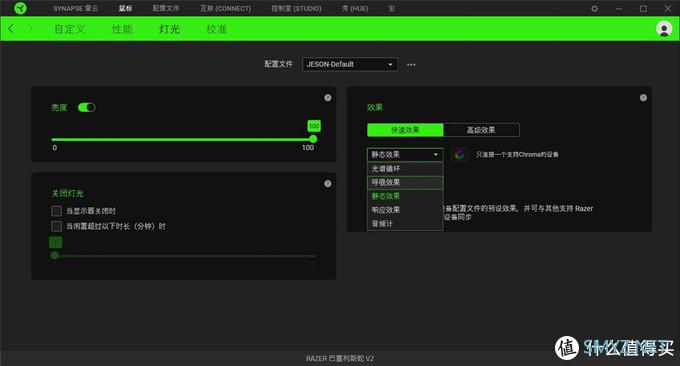
Task: Toggle the 亮度 brightness switch
Action: point(86,107)
